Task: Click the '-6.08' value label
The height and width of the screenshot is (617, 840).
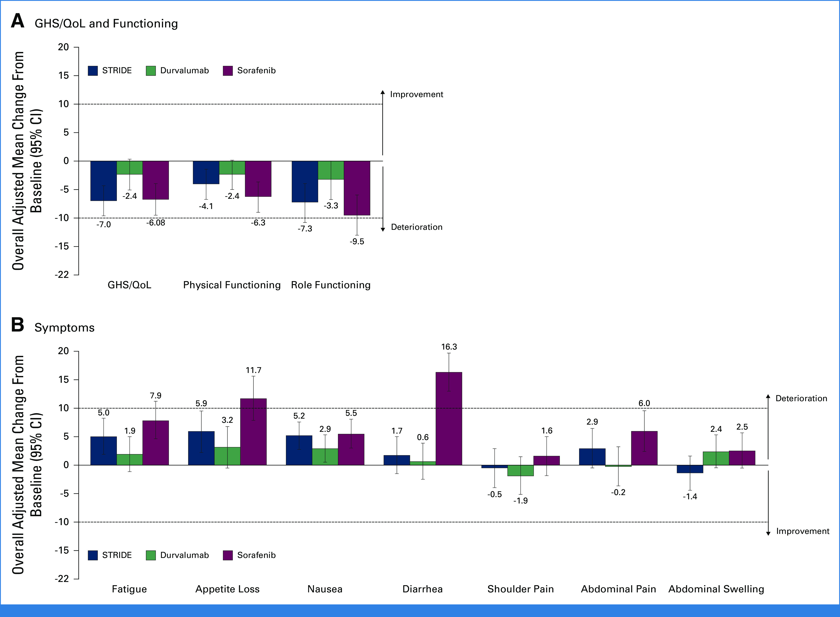Action: click(x=156, y=223)
